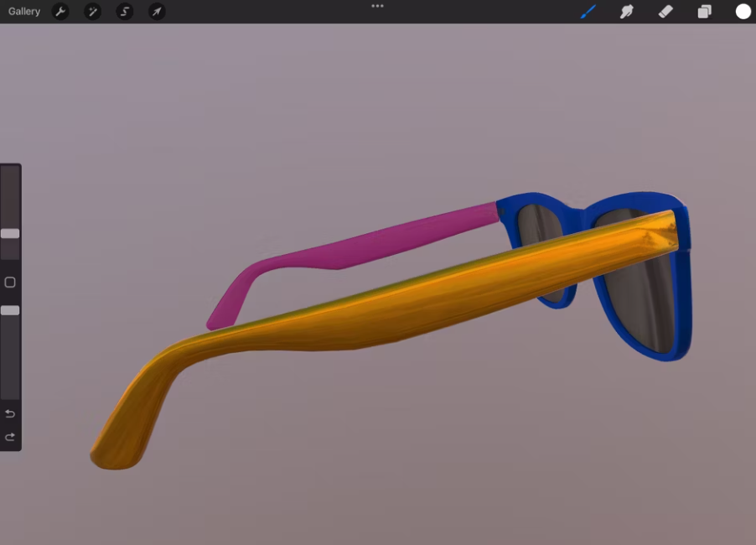Open the Selection tool
Viewport: 756px width, 545px height.
[124, 11]
